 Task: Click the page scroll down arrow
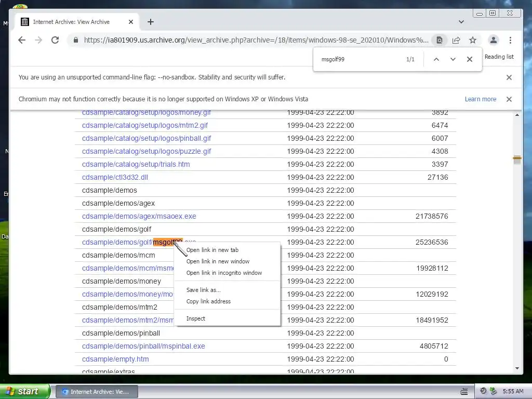coord(517,368)
